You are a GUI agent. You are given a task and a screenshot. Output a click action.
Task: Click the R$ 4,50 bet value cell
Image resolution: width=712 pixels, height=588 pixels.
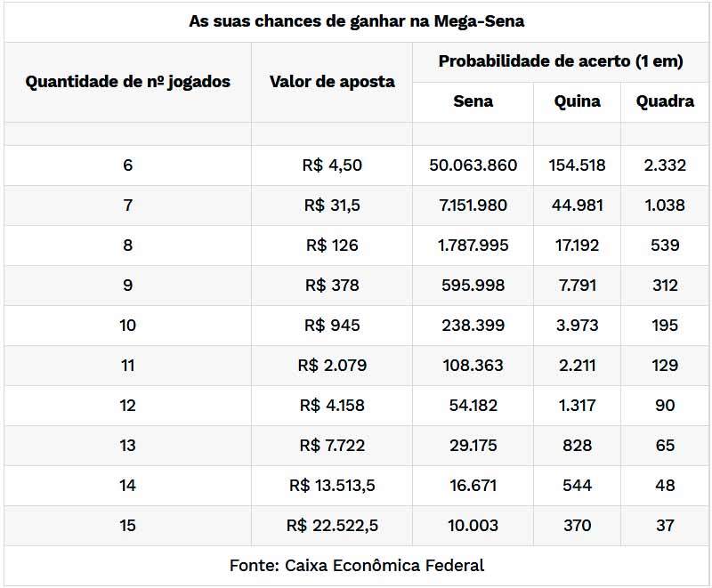pyautogui.click(x=332, y=165)
